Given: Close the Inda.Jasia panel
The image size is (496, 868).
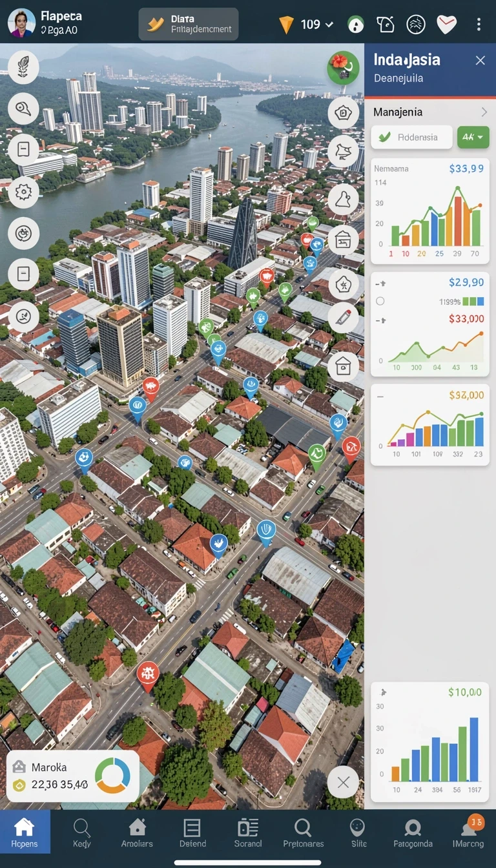Looking at the screenshot, I should pos(480,60).
